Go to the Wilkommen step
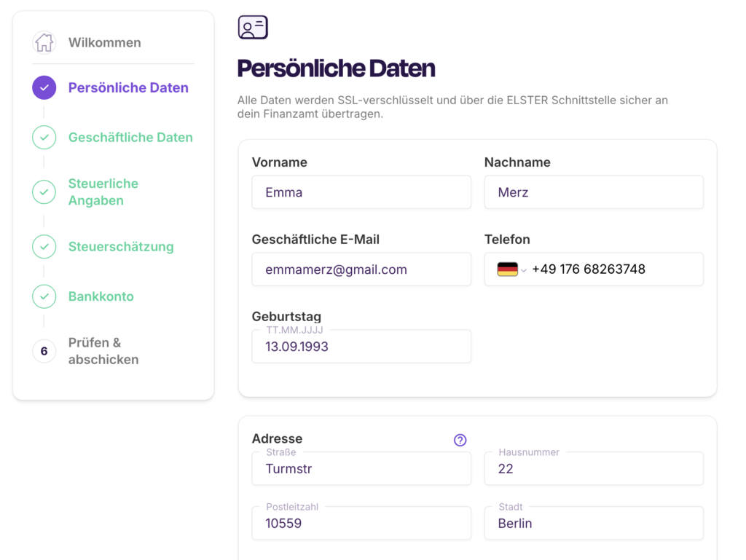The image size is (746, 560). [x=105, y=42]
